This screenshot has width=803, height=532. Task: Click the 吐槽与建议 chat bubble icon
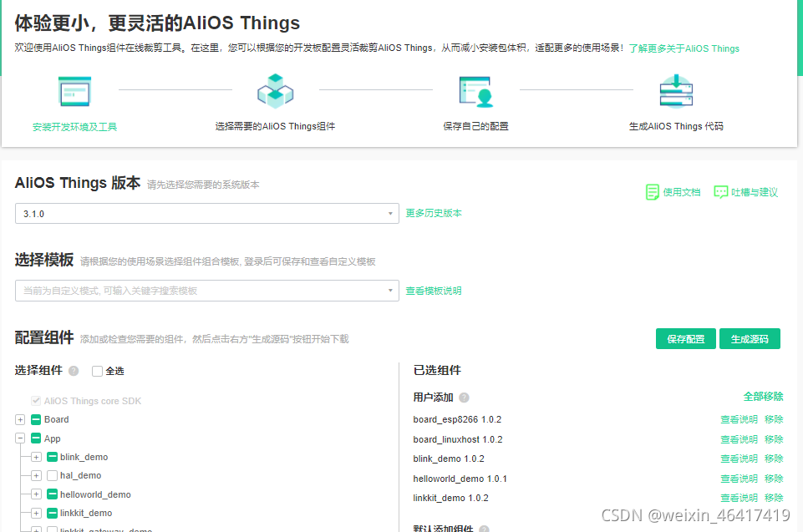(x=720, y=192)
